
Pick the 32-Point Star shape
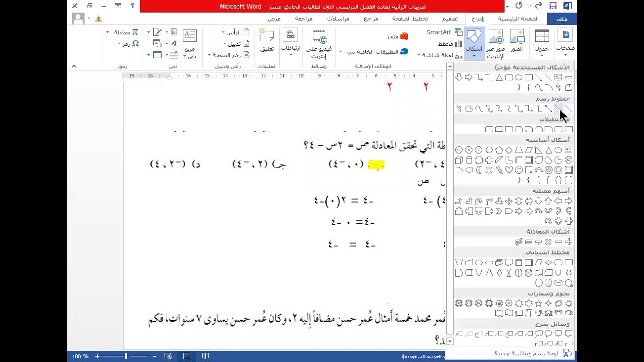click(x=459, y=303)
